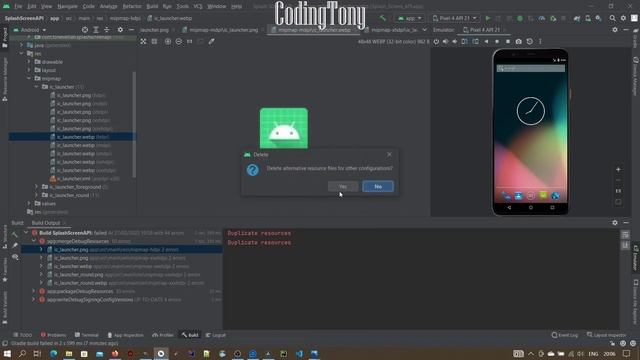The width and height of the screenshot is (640, 360).
Task: Click emulator back triangle toolbar icon
Action: pyautogui.click(x=486, y=41)
